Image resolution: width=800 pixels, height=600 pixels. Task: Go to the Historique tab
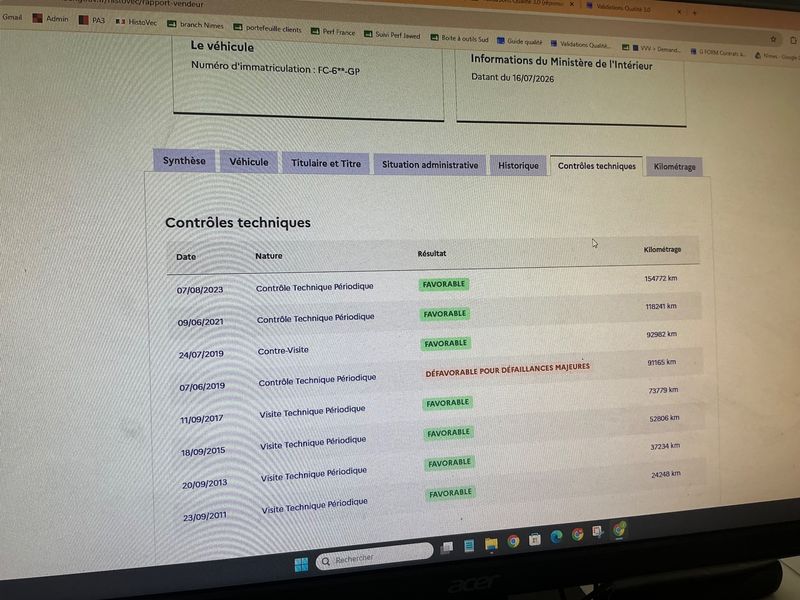518,165
